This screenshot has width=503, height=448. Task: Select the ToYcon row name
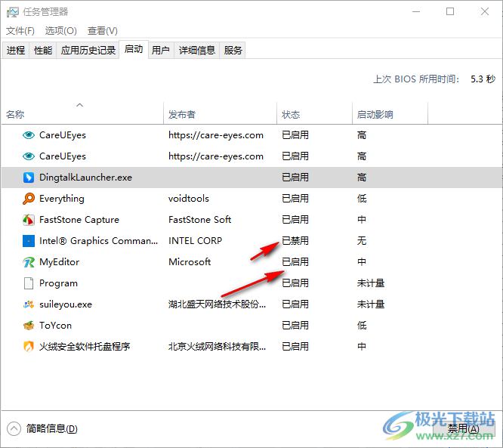tap(55, 326)
